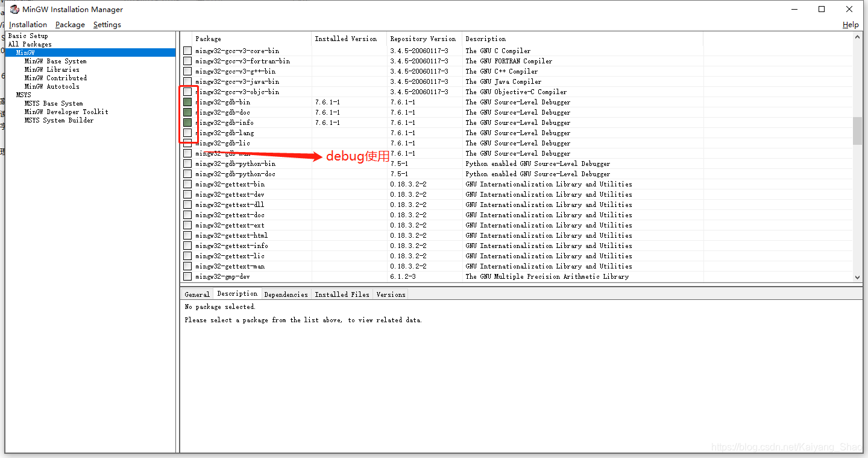Toggle checkbox for mingw32-gettext-info
Screen dimensions: 868x458
[x=187, y=246]
